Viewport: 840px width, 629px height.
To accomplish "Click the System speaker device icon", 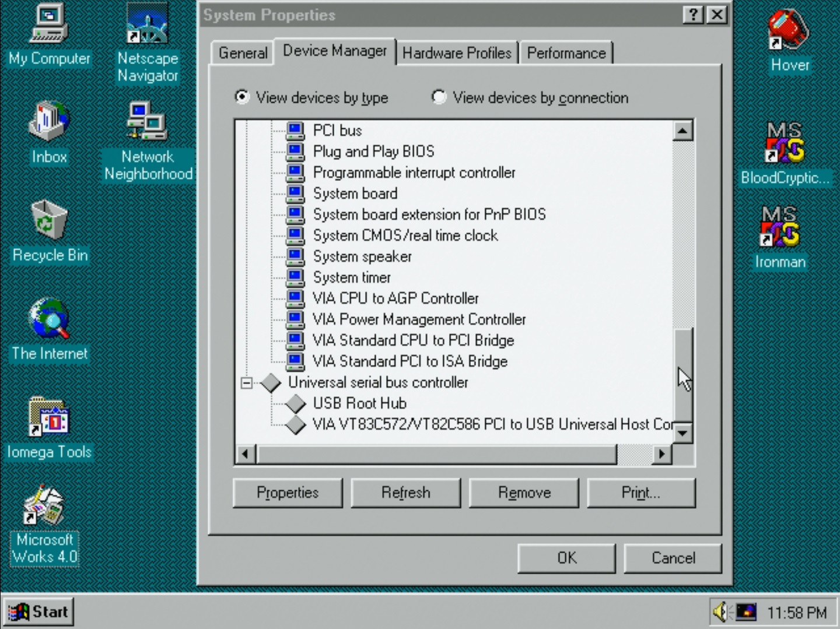I will click(296, 256).
